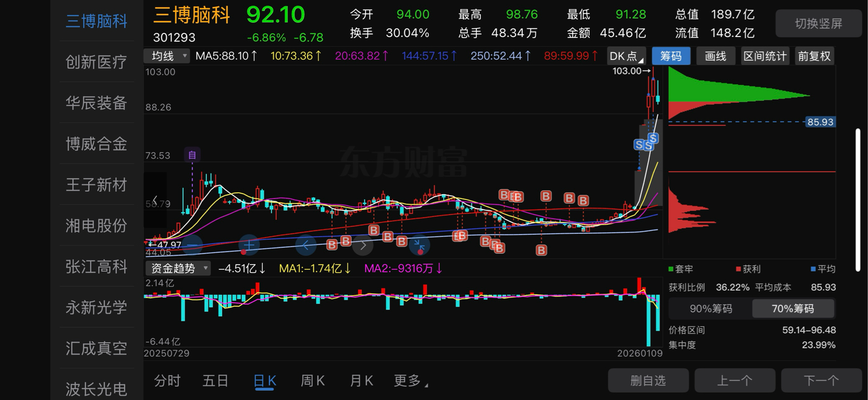Viewport: 868px width, 400px height.
Task: Click the right-side vertical scrollbar
Action: (x=858, y=200)
